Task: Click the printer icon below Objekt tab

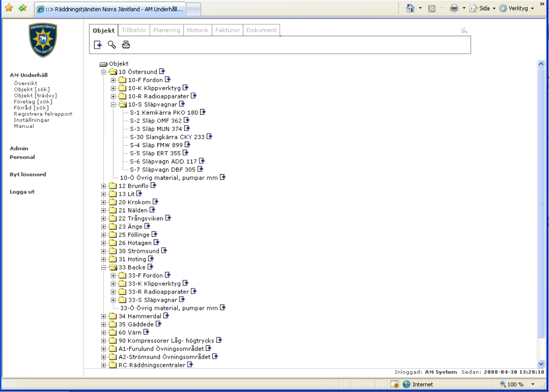Action: pyautogui.click(x=126, y=45)
